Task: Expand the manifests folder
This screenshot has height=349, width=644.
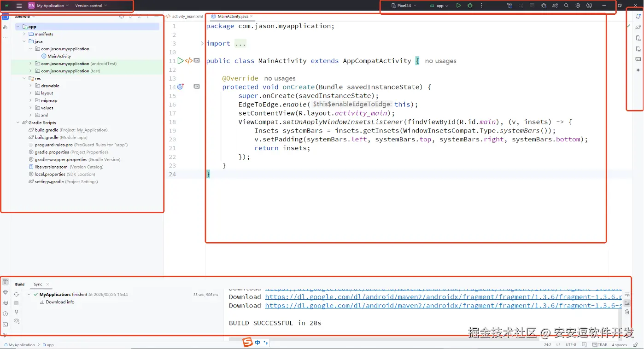Action: [x=24, y=34]
